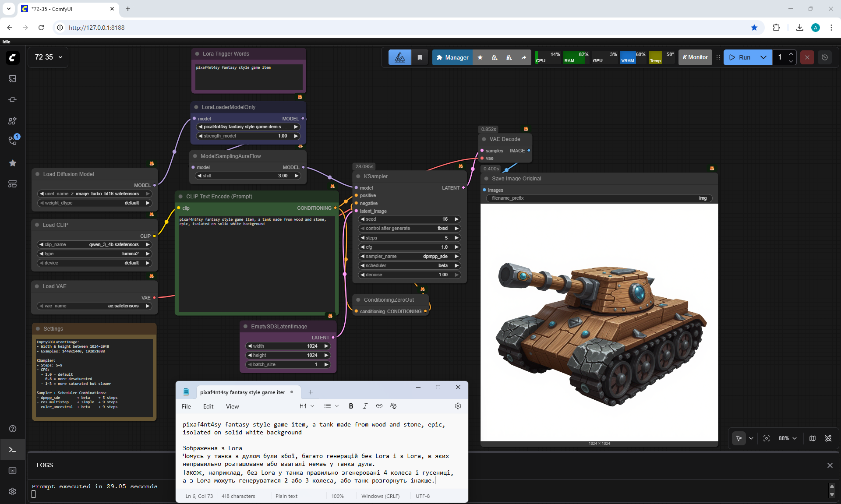Toggle italic formatting in Notepad
This screenshot has height=504, width=841.
pyautogui.click(x=365, y=406)
